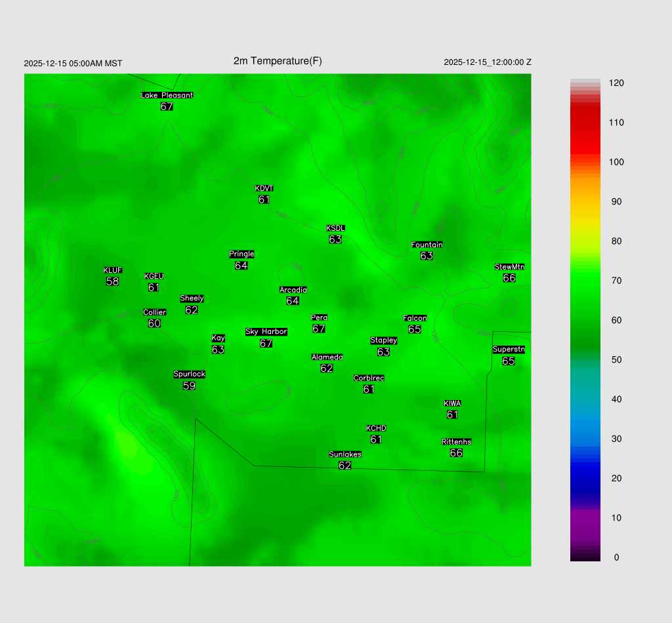Click the Arcadia station temperature
This screenshot has height=623, width=672.
[293, 301]
